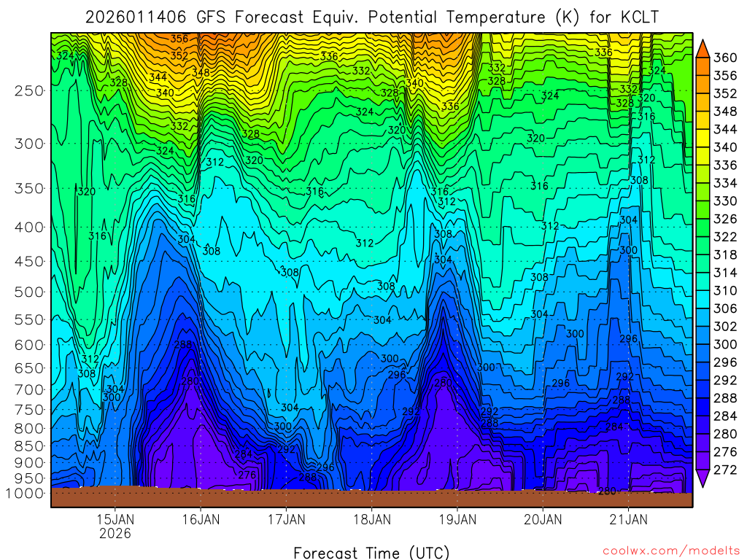The image size is (747, 560).
Task: Click the chart title mentioning KCLT
Action: coord(372,17)
